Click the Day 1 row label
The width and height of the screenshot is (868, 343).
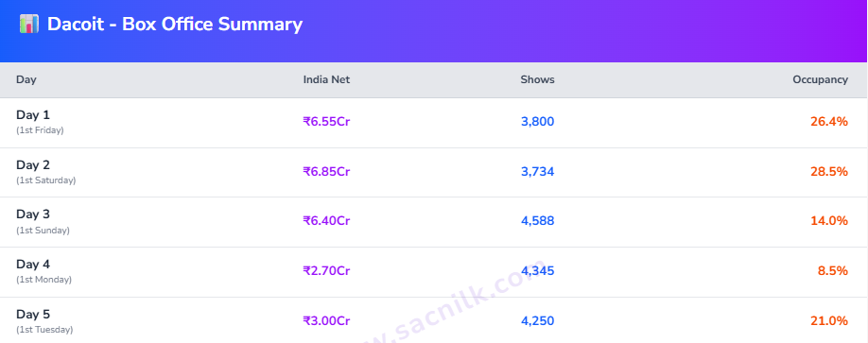click(33, 115)
